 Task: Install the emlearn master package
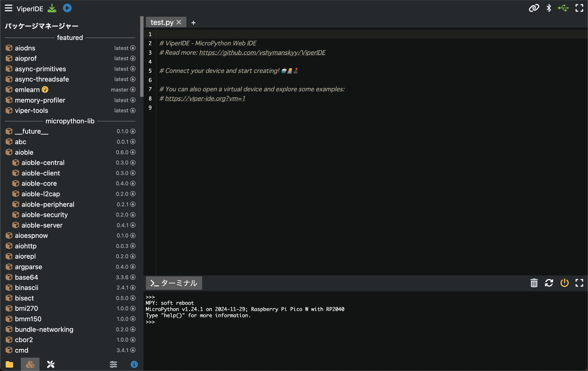pyautogui.click(x=133, y=90)
